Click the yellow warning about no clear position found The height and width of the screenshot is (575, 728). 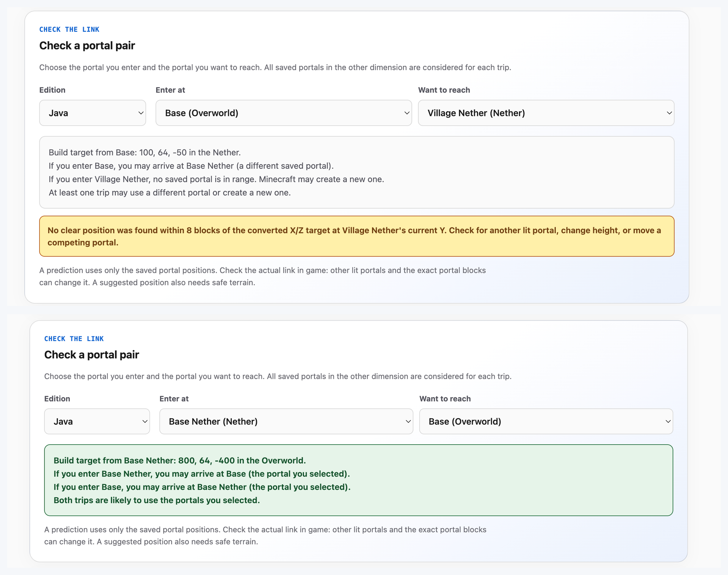pos(357,236)
